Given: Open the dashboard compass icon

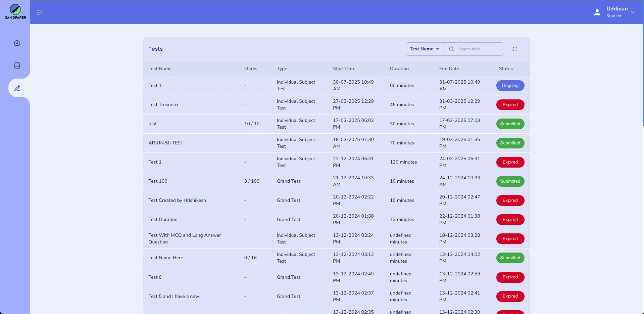Looking at the screenshot, I should tap(17, 43).
